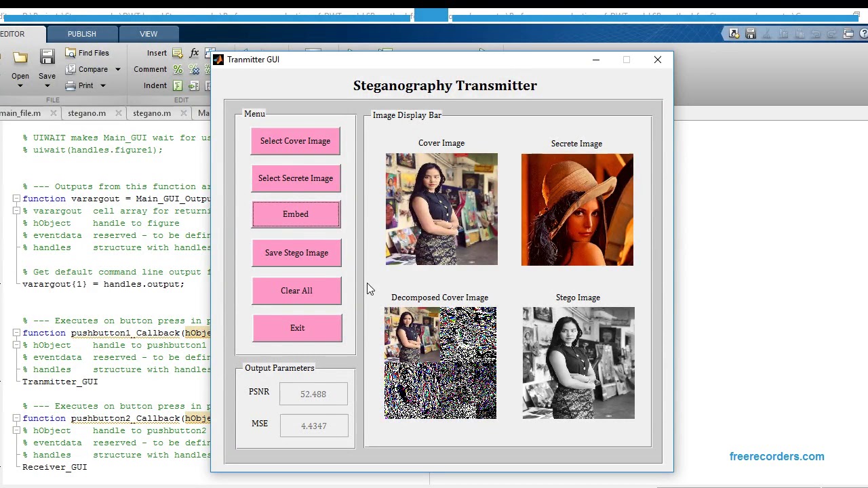Increase indent with the arrow indent icon
Screen dimensions: 868x488
click(194, 85)
